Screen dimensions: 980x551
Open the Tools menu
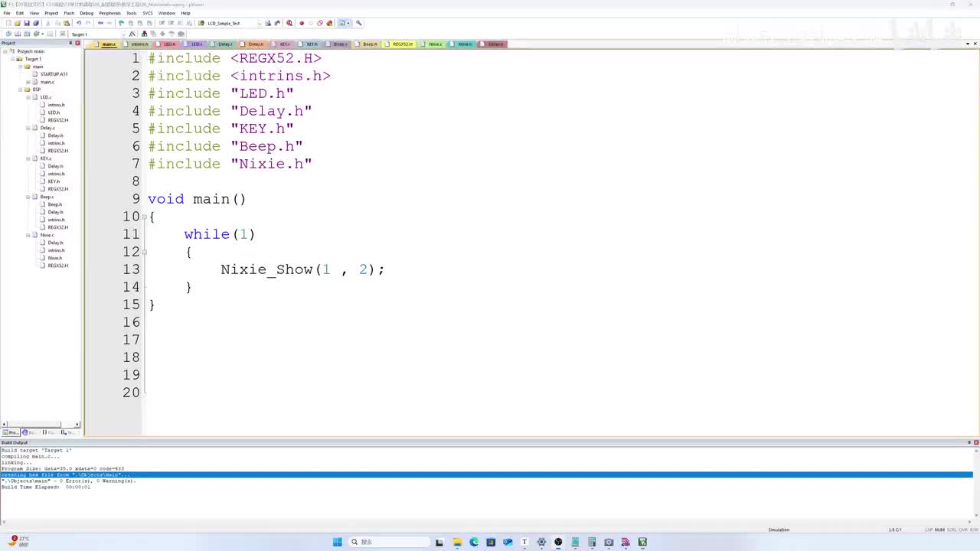click(132, 13)
